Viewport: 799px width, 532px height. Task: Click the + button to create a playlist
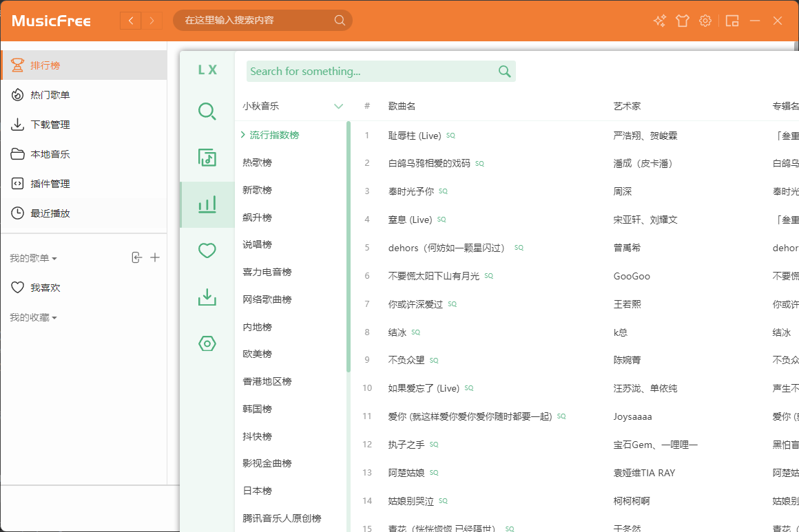[x=155, y=256]
